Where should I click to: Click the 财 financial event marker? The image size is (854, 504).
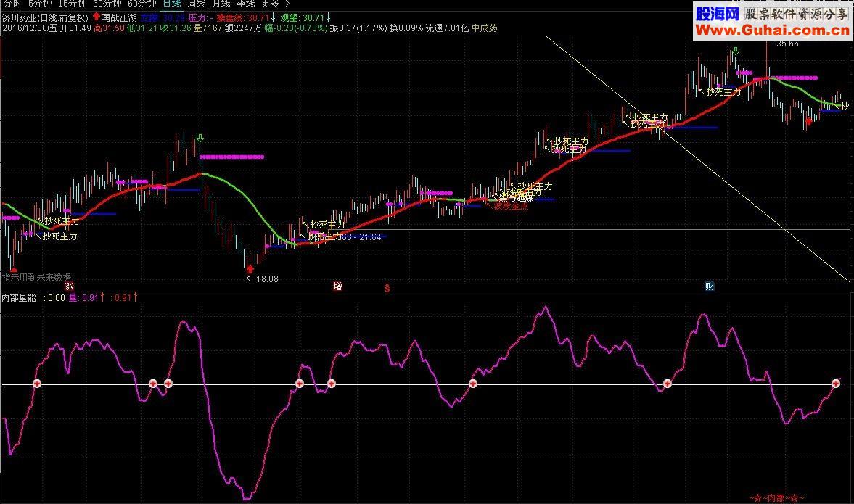[x=709, y=286]
